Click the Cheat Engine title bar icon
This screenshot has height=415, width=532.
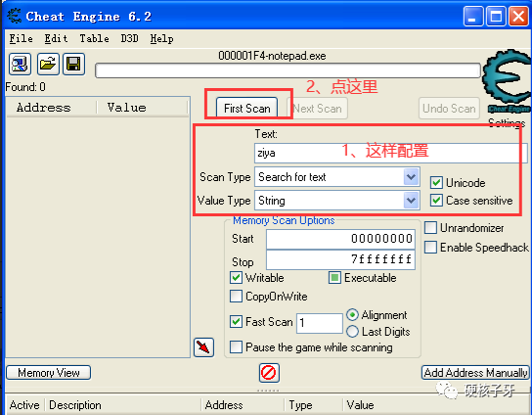15,16
